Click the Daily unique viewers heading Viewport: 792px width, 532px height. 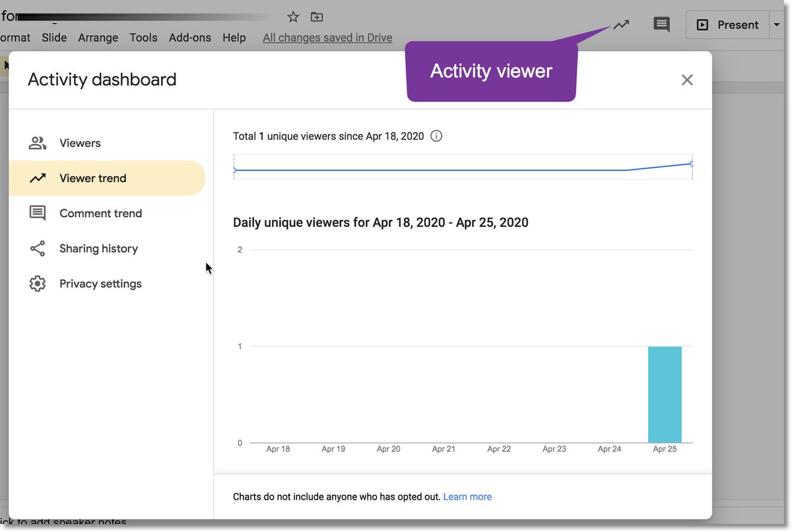click(x=381, y=222)
